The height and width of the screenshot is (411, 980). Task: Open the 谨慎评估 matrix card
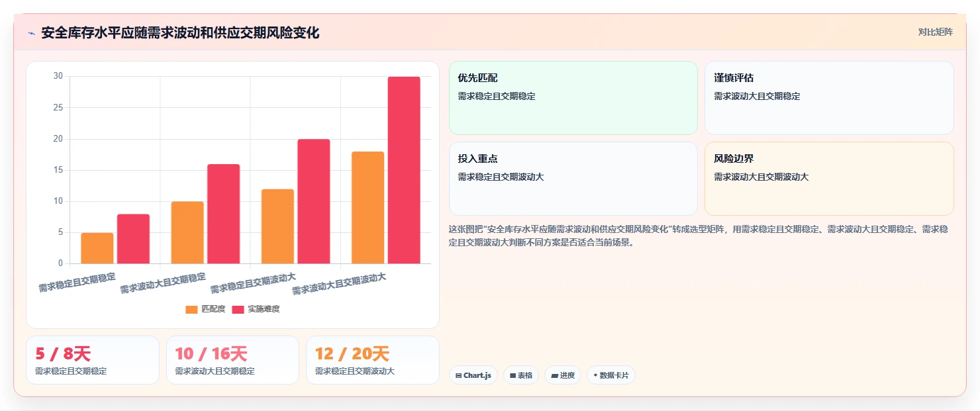pyautogui.click(x=829, y=98)
